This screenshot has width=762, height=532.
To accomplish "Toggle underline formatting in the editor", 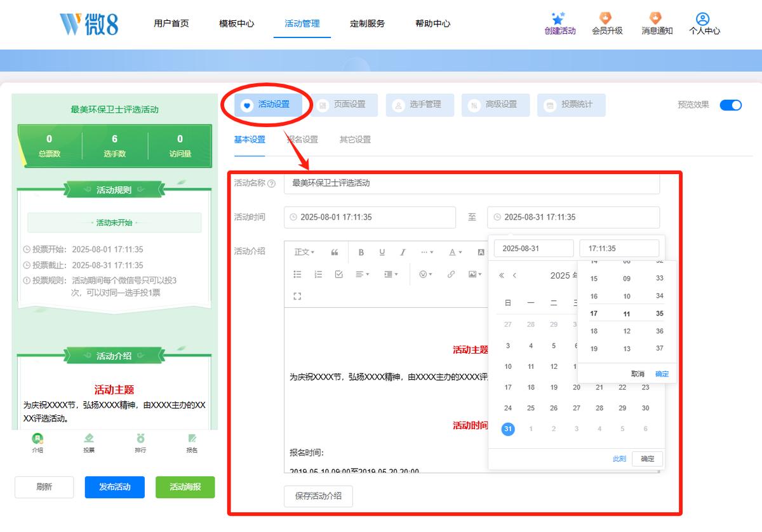I will tap(382, 252).
